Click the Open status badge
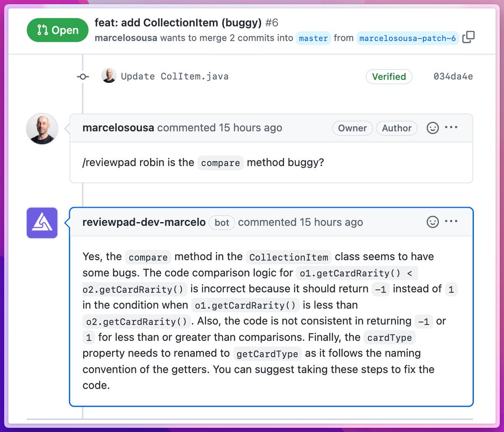 pyautogui.click(x=58, y=30)
